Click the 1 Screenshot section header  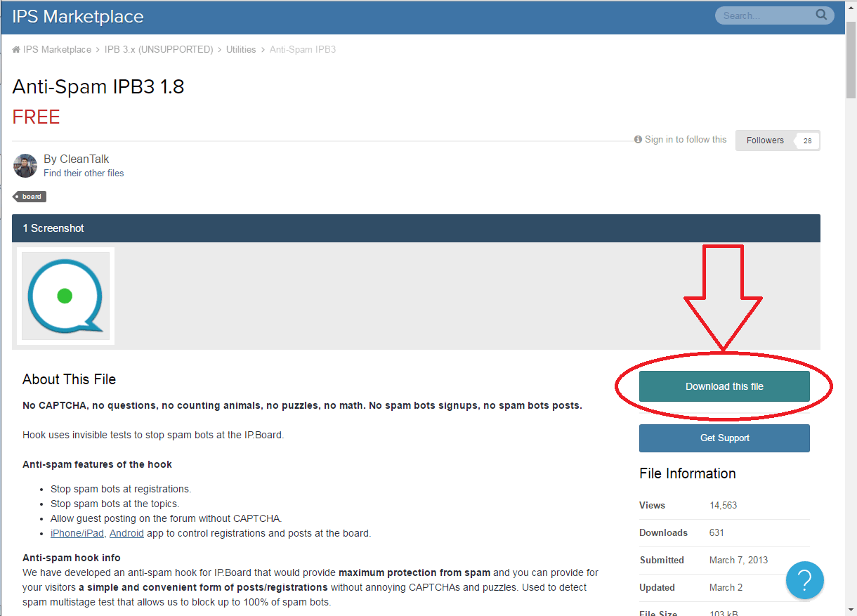coord(416,228)
